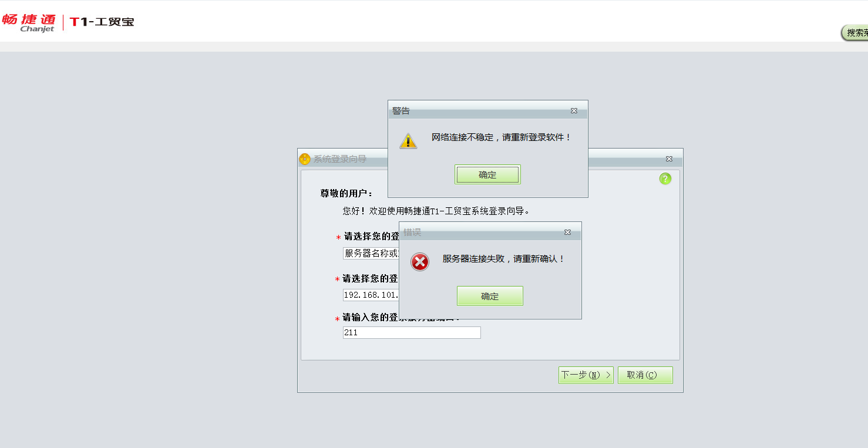
Task: Click the login wizard title bar icon
Action: coord(305,159)
